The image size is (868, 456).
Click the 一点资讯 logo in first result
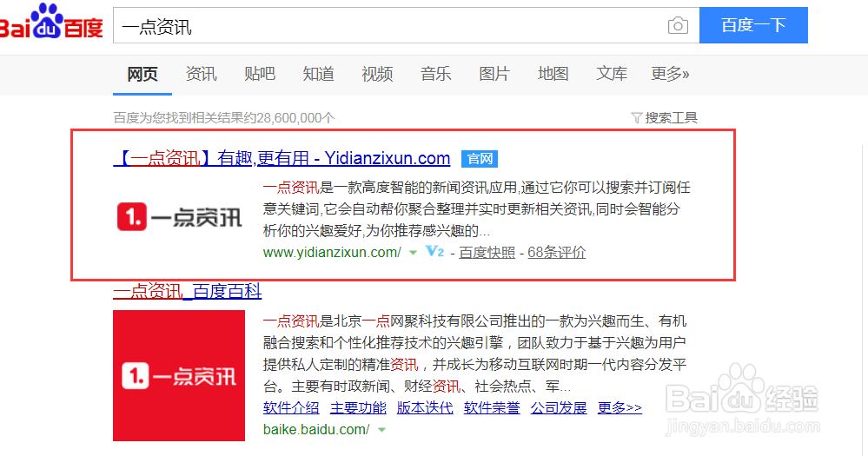pos(179,216)
